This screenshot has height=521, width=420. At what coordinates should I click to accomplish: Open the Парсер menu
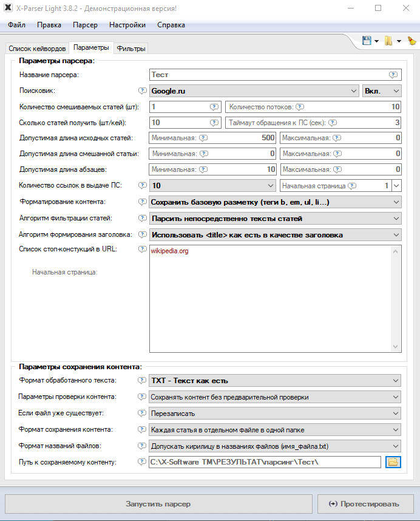(x=86, y=25)
